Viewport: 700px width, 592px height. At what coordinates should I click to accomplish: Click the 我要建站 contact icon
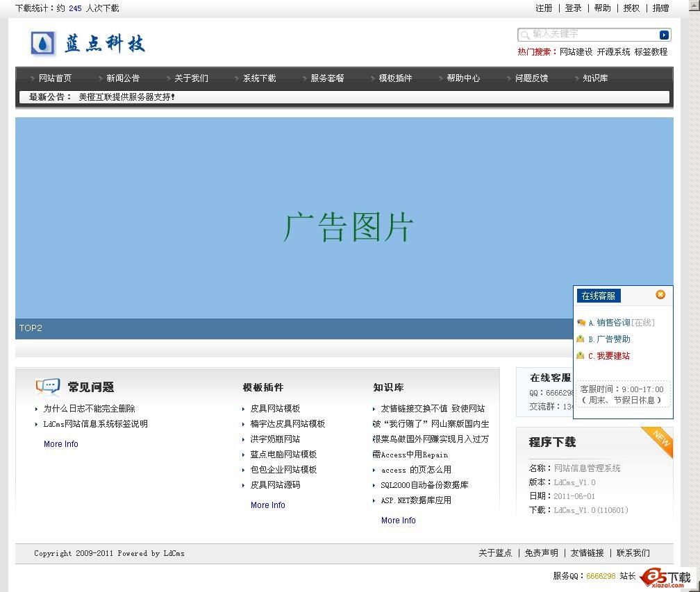point(581,356)
